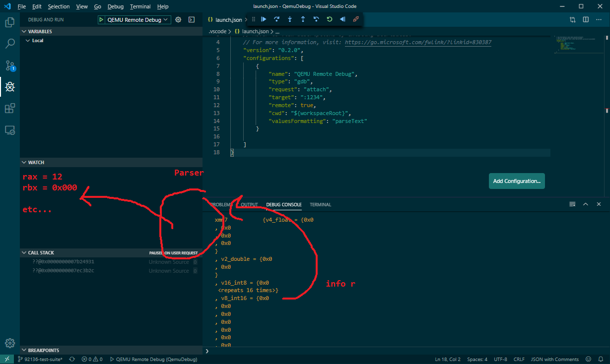Grab the debug toolbar drag handle

coord(253,19)
